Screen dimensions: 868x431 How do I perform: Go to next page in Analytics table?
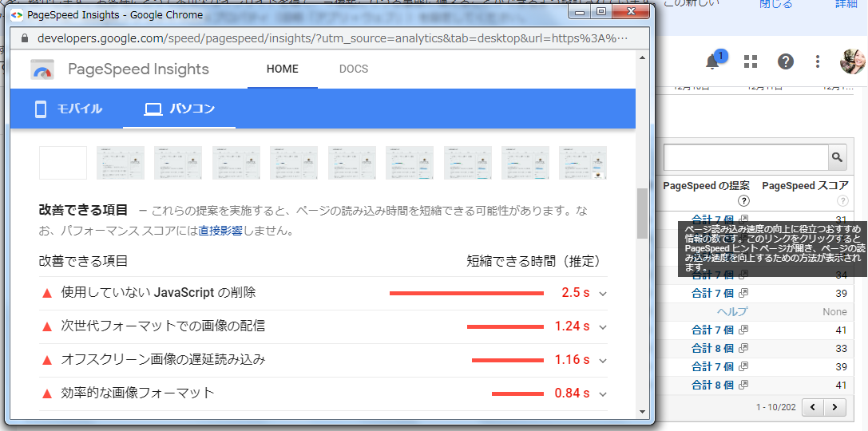pos(834,408)
